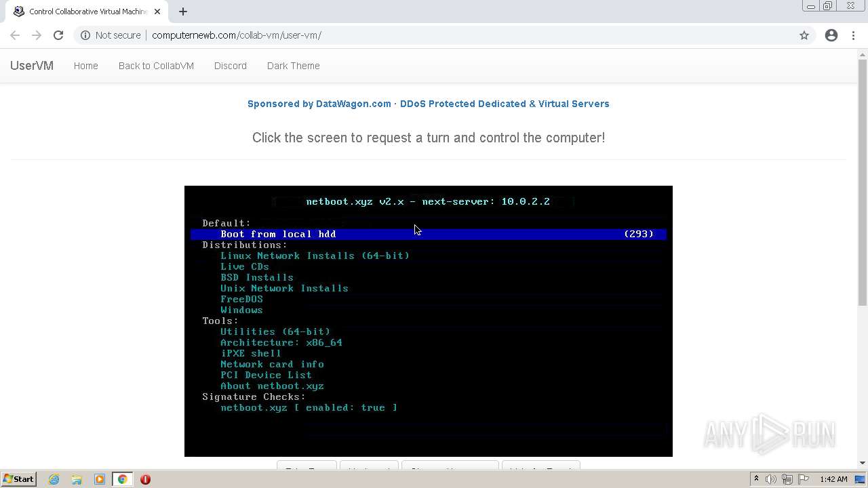
Task: Select Linux Network Installs (64-bit) entry
Action: [x=315, y=256]
